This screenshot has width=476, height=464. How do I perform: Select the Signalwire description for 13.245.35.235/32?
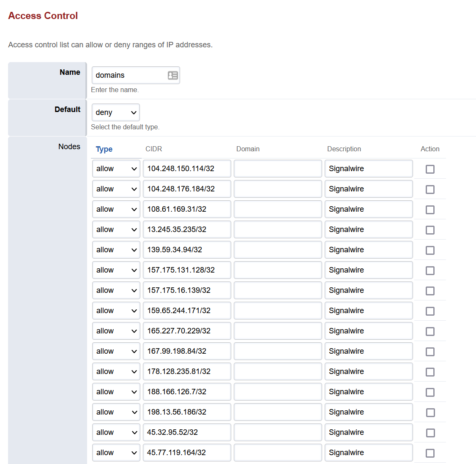pyautogui.click(x=368, y=229)
